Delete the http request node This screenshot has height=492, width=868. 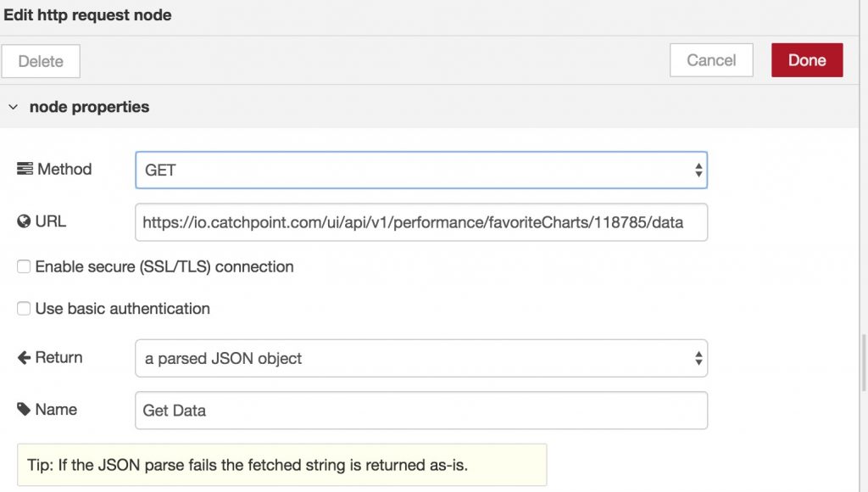41,61
